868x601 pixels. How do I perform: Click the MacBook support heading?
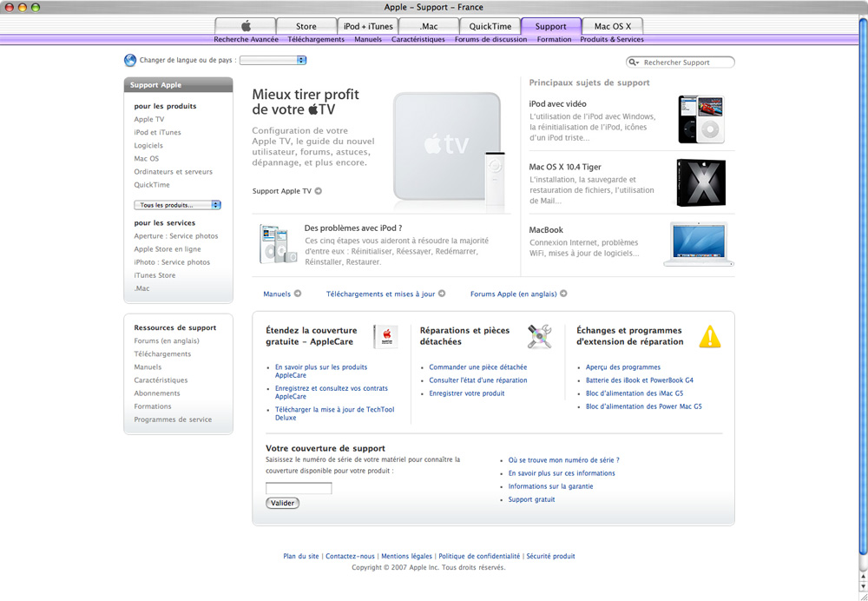click(546, 230)
